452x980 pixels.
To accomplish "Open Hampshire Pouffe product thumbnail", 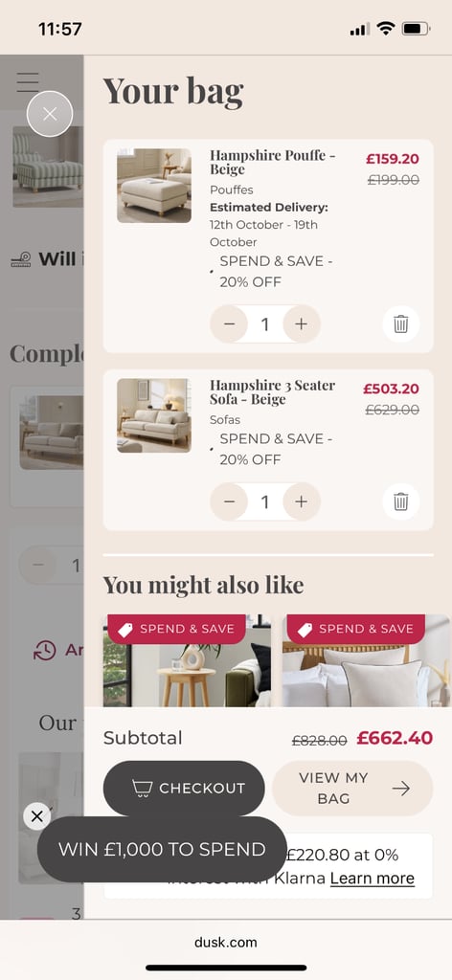I will coord(154,186).
